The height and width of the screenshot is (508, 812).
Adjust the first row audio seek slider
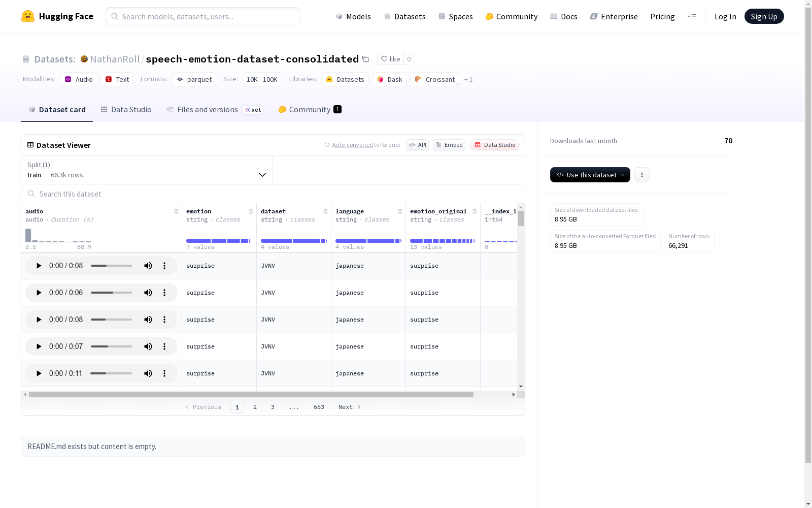[x=111, y=266]
